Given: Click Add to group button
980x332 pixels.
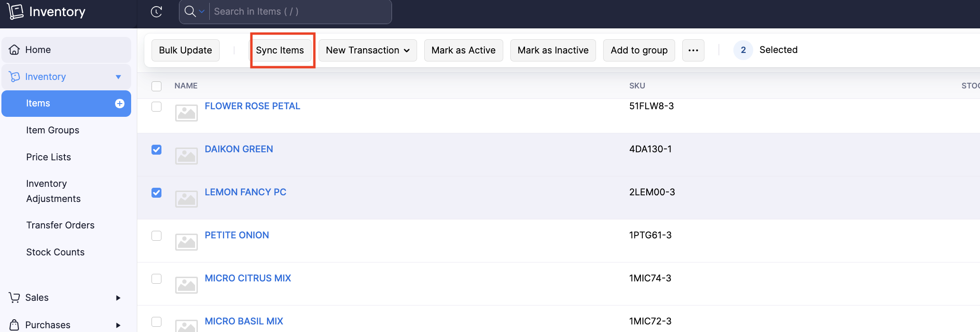Looking at the screenshot, I should [x=639, y=50].
